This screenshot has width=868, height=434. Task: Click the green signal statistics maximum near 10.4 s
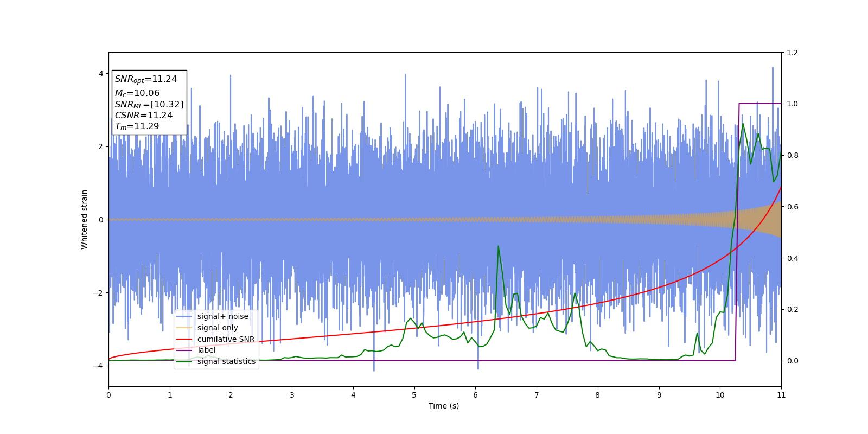click(x=743, y=124)
